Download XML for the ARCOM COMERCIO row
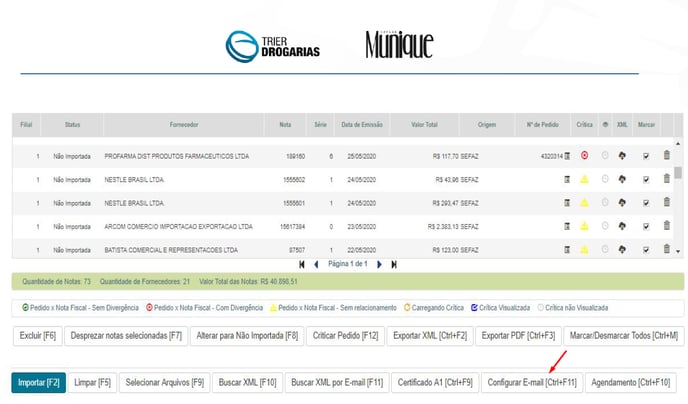Image resolution: width=688 pixels, height=404 pixels. [x=622, y=226]
